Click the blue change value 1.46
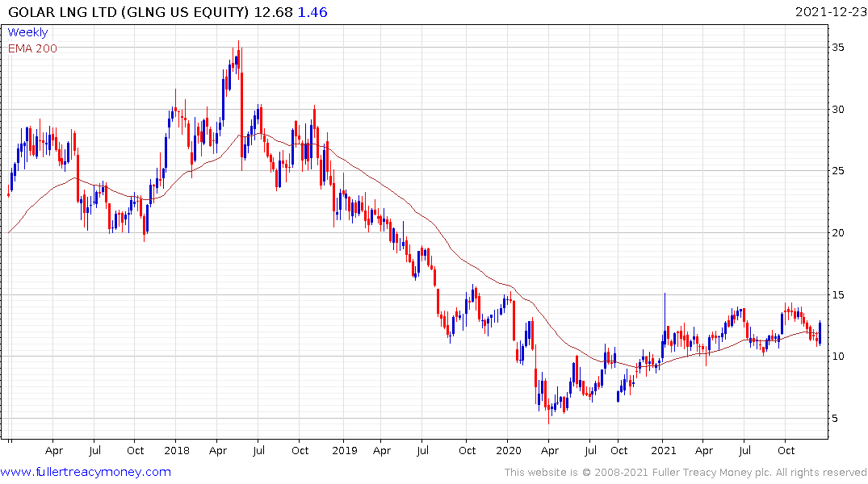This screenshot has height=484, width=868. click(312, 11)
